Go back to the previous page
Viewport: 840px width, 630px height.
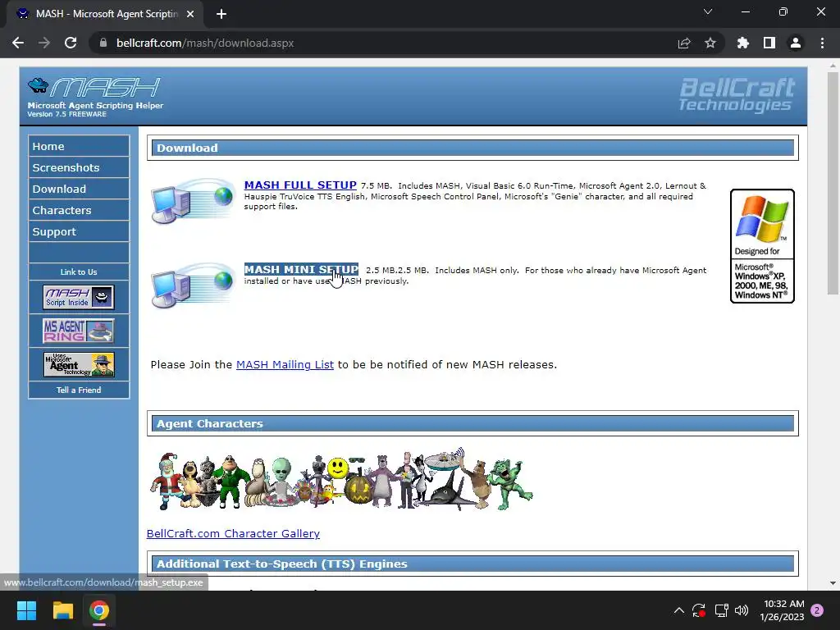point(18,43)
